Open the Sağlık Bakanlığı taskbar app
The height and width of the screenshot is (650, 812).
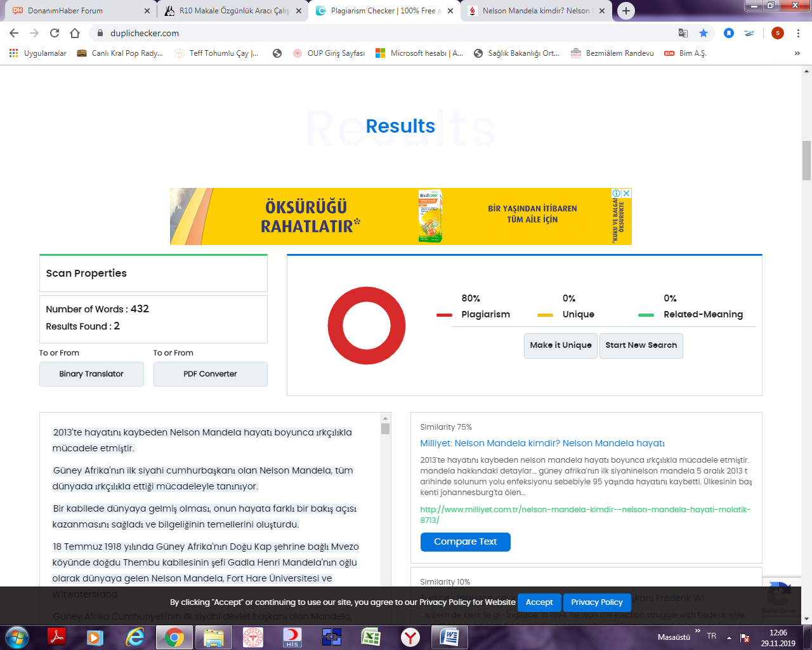[x=253, y=637]
